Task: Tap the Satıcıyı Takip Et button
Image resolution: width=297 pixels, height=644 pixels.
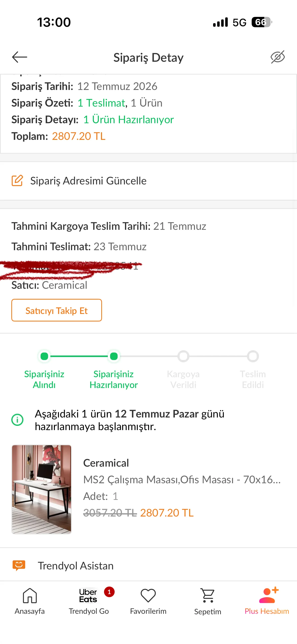Action: pos(57,310)
